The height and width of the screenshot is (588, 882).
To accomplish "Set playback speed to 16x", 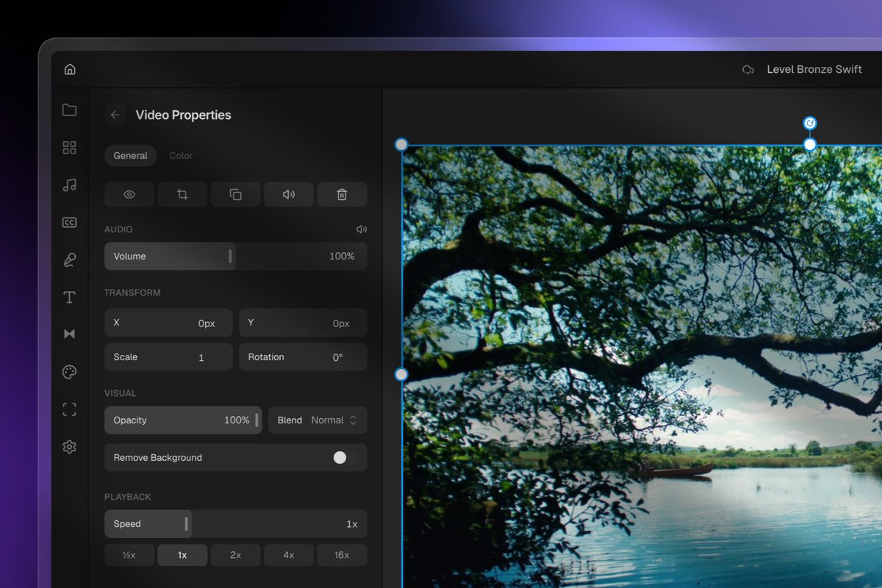I will pyautogui.click(x=342, y=555).
